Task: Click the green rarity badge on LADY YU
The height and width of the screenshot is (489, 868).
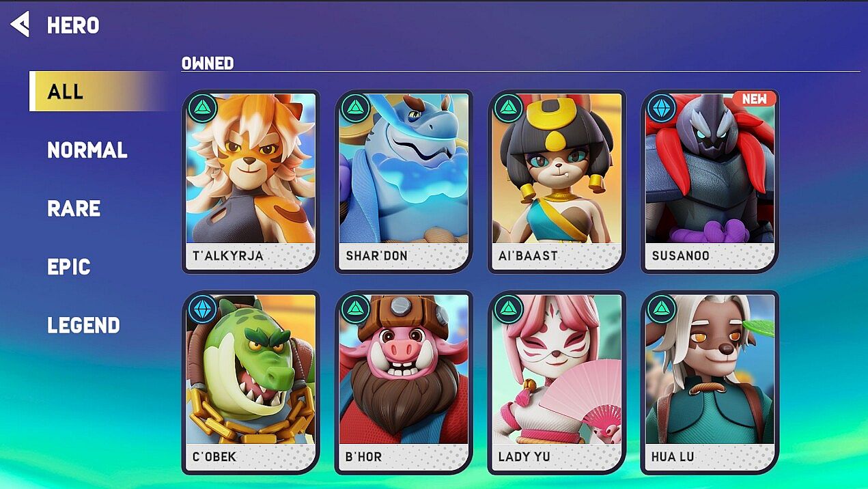Action: [508, 309]
